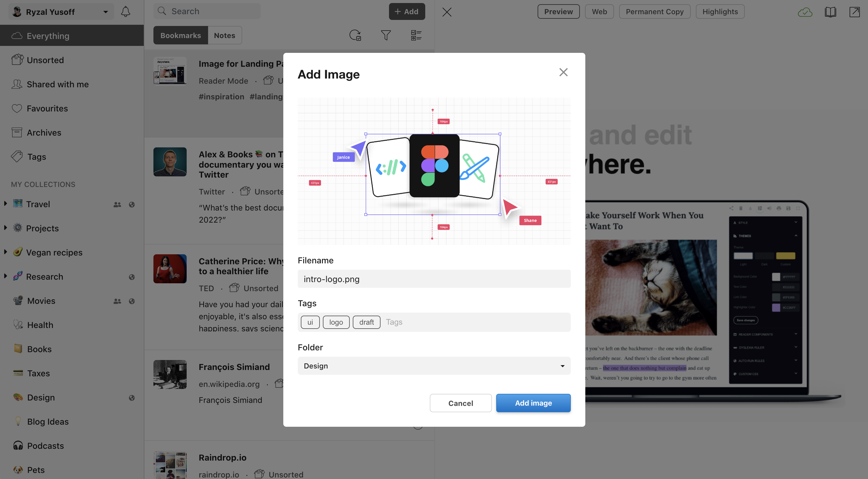This screenshot has width=868, height=479.
Task: Close the preview pane with X icon
Action: [x=447, y=12]
